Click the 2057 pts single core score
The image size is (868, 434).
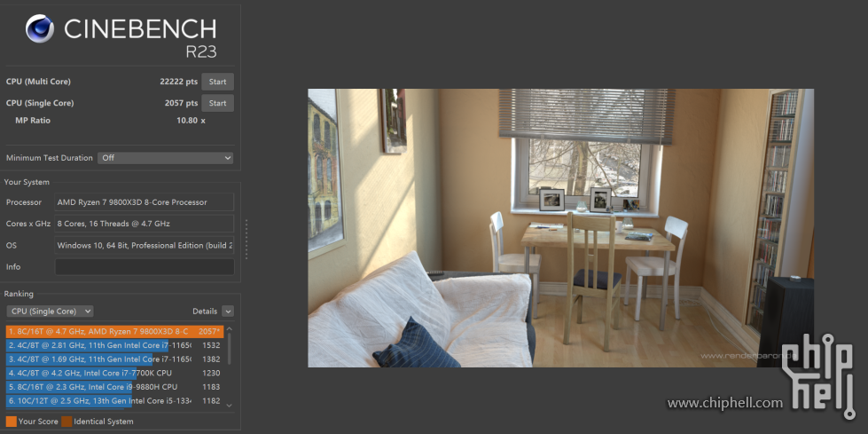pyautogui.click(x=181, y=103)
